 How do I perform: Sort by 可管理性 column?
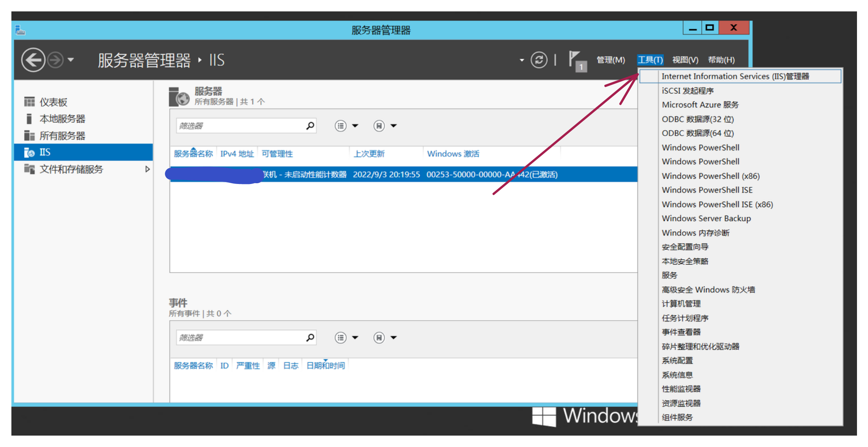click(x=277, y=154)
